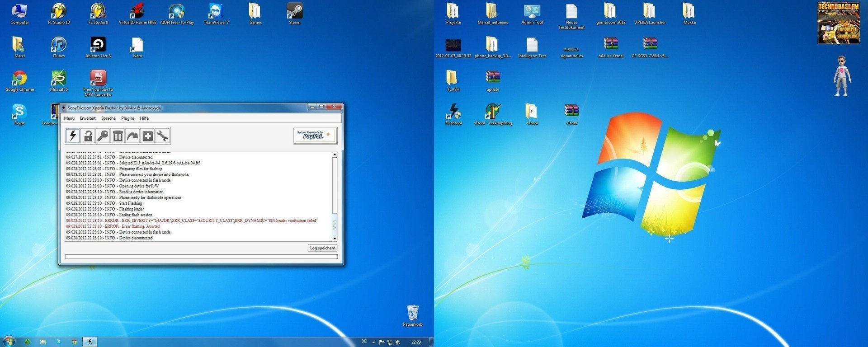Select the nAa ics Kernel archive

pyautogui.click(x=611, y=47)
